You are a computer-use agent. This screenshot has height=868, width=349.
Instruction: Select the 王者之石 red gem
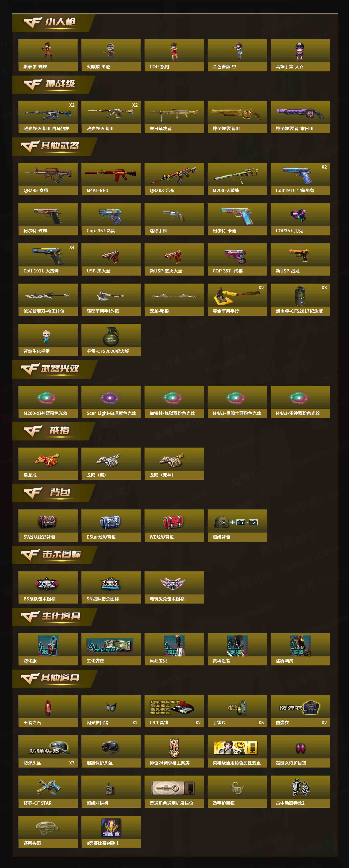point(48,711)
